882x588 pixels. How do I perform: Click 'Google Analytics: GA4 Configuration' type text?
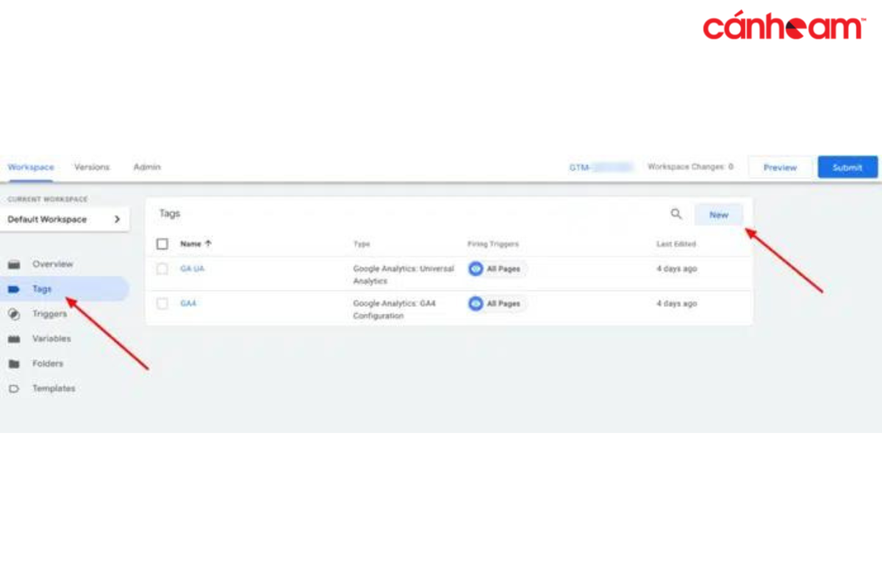(395, 309)
